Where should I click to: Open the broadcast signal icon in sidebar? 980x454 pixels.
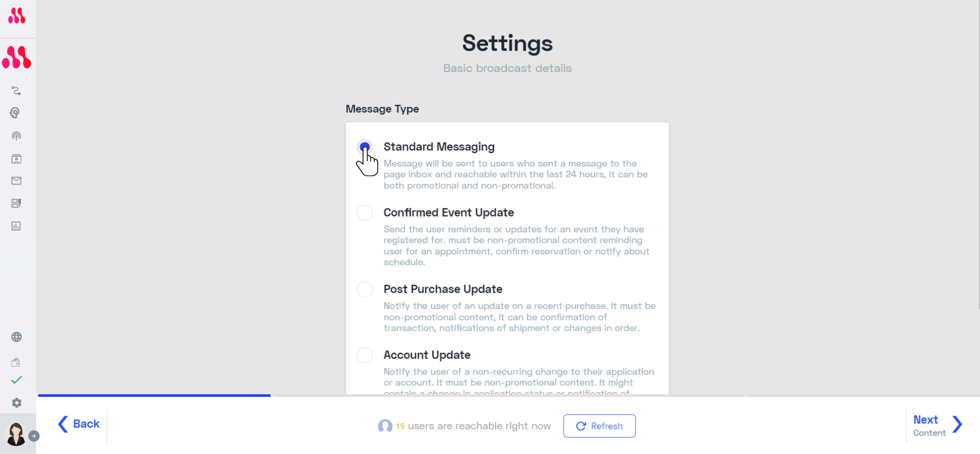(16, 136)
